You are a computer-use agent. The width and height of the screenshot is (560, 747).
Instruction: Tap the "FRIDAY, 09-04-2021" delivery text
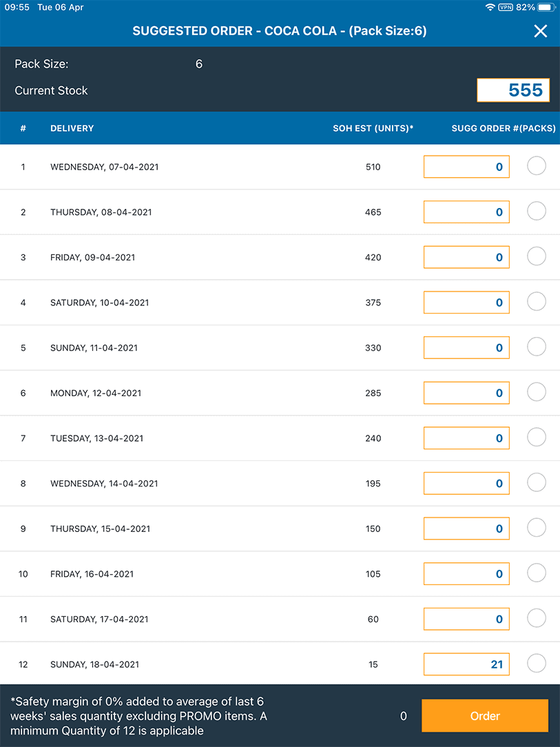92,257
